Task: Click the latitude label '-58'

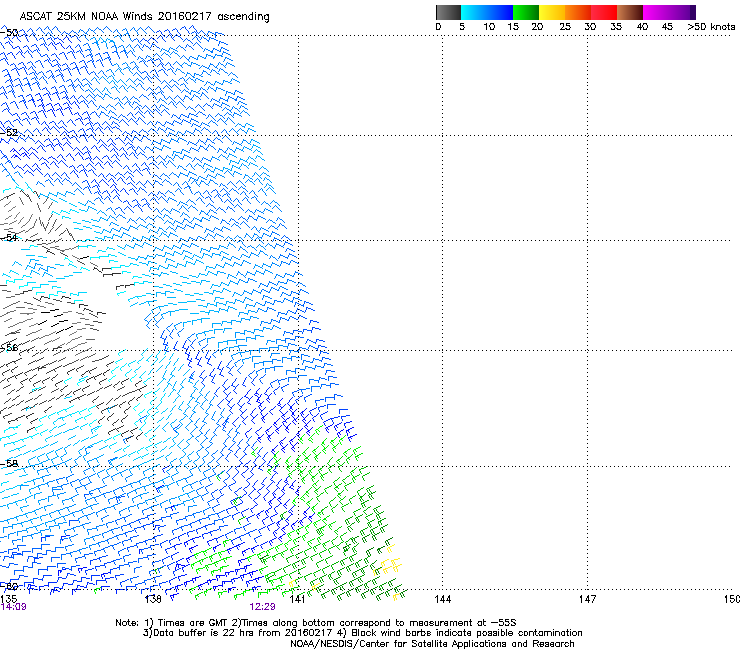Action: point(9,463)
